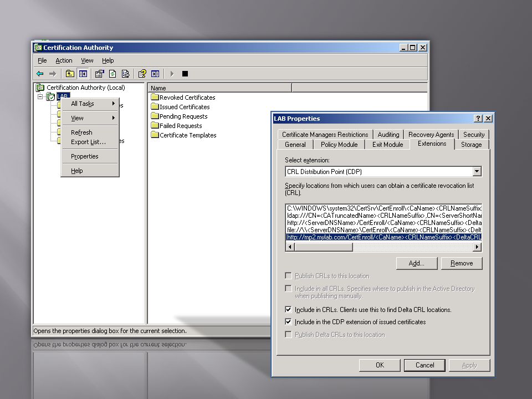Click the Forward arrow toolbar icon
The height and width of the screenshot is (399, 532).
(53, 74)
